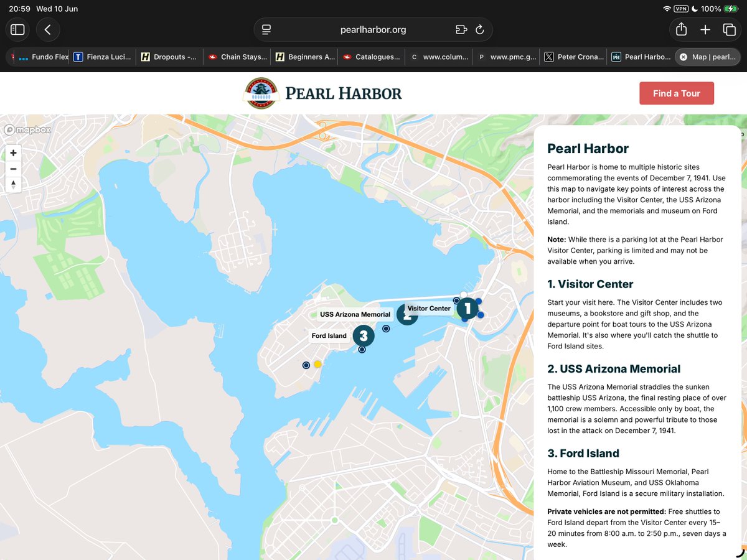Click the '3. Ford Island' heading
Screen dimensions: 747x560
(x=583, y=454)
